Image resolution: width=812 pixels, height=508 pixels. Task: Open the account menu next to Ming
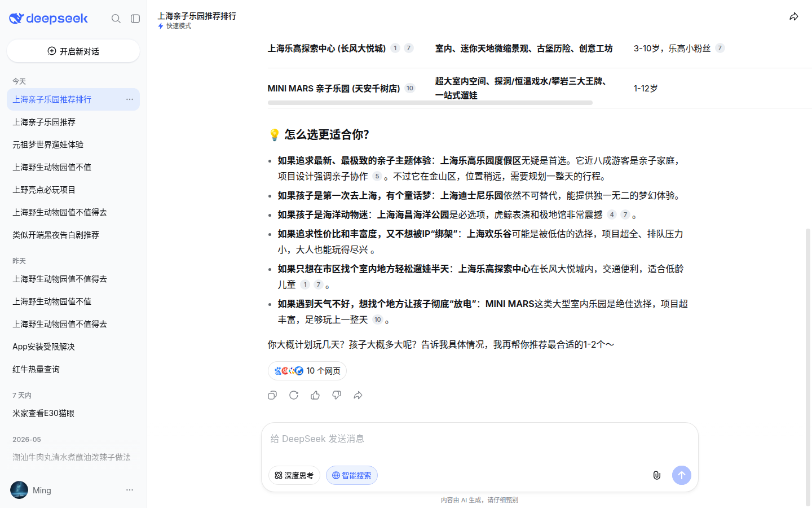(130, 490)
